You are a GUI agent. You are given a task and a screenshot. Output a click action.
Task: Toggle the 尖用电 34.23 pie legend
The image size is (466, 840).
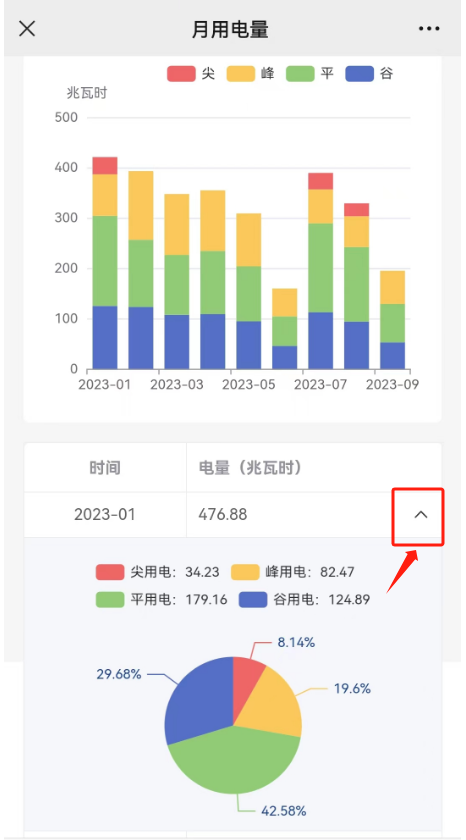tap(157, 572)
